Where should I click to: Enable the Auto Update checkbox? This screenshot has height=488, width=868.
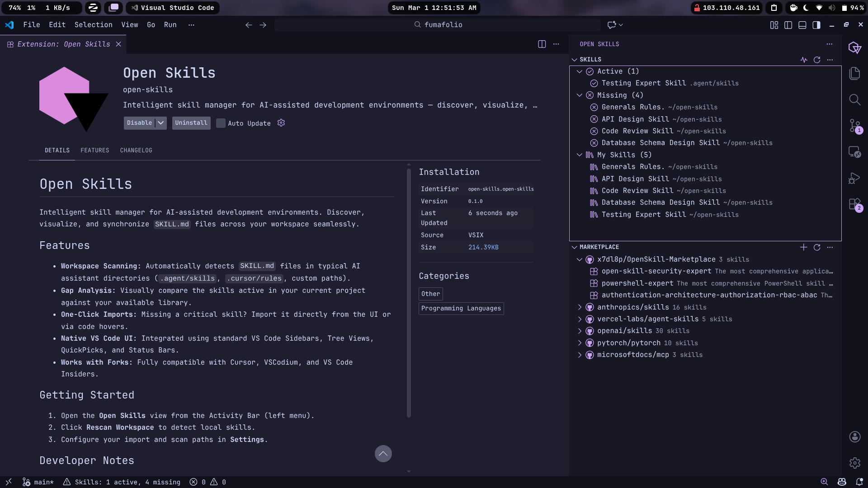click(221, 123)
